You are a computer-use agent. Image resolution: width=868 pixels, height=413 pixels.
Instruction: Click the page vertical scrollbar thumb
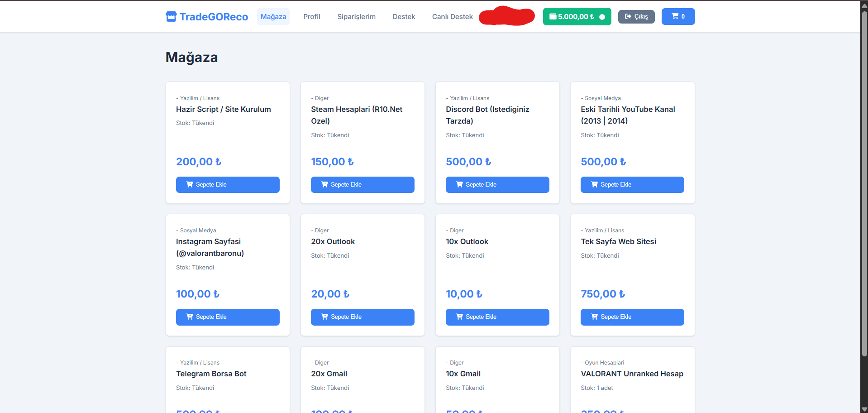pyautogui.click(x=864, y=183)
